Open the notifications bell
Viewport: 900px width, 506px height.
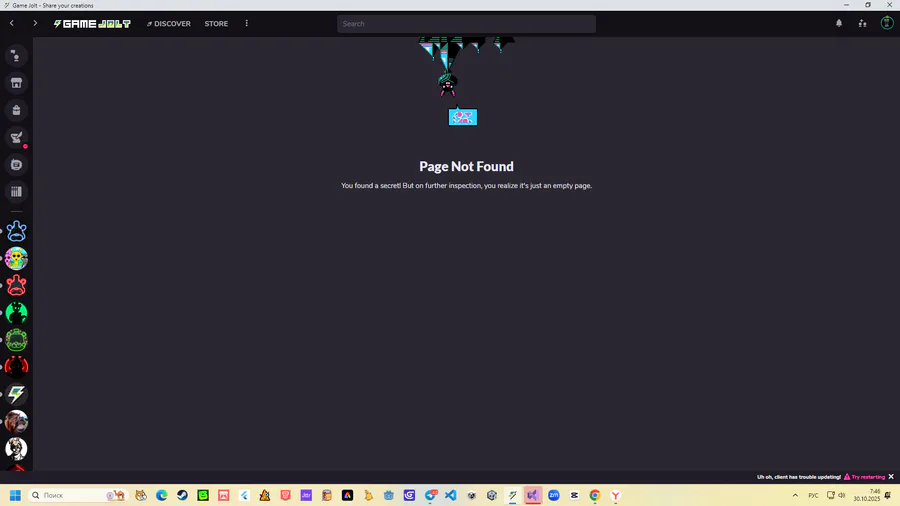839,24
